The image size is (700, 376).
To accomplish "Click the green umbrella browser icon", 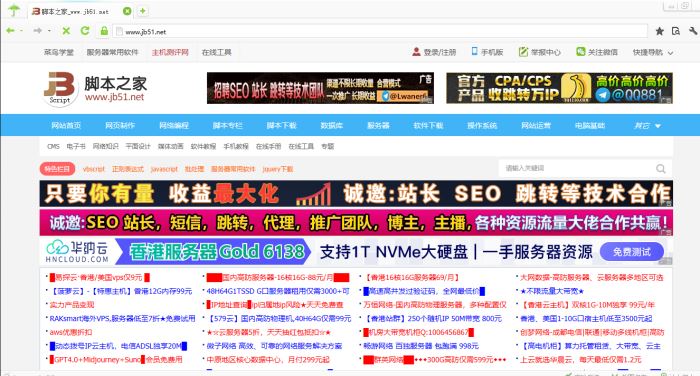I will (x=14, y=10).
